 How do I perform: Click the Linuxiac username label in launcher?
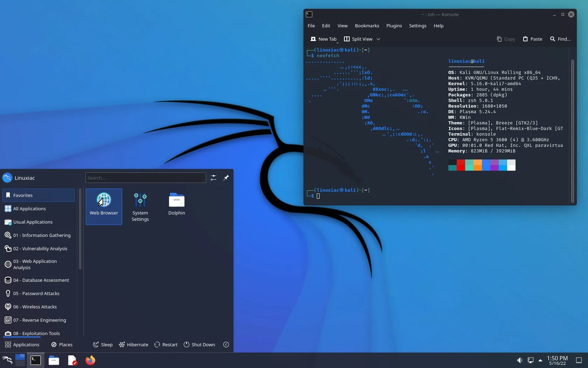tap(25, 178)
